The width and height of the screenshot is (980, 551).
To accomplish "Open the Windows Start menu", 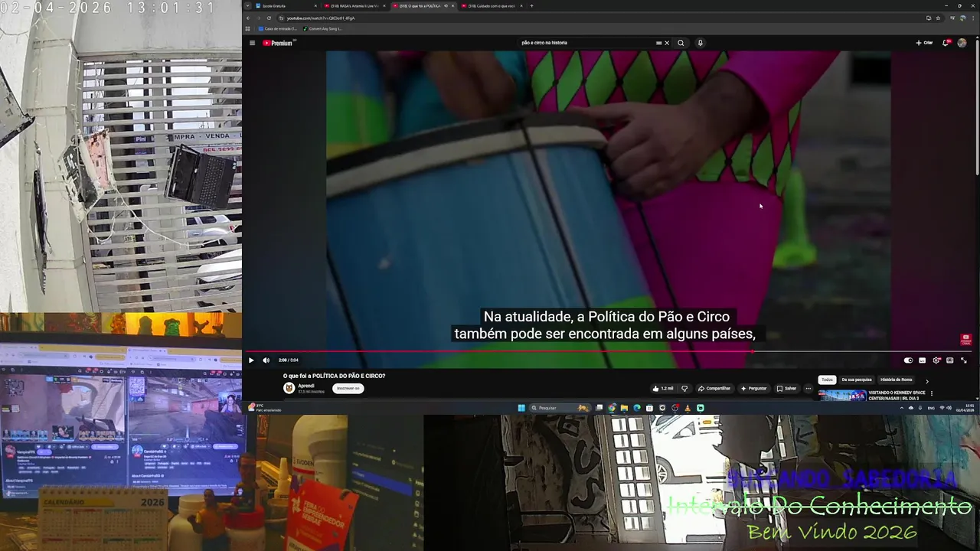I will [521, 408].
